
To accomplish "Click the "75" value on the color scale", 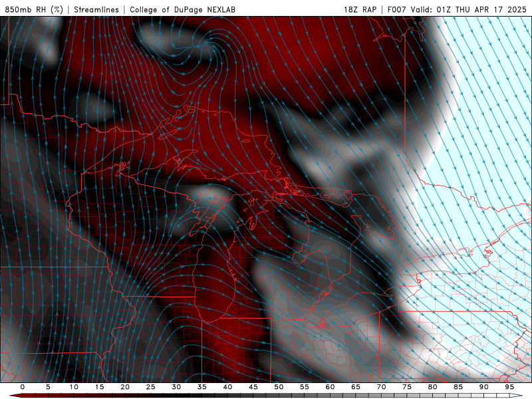I will 407,387.
